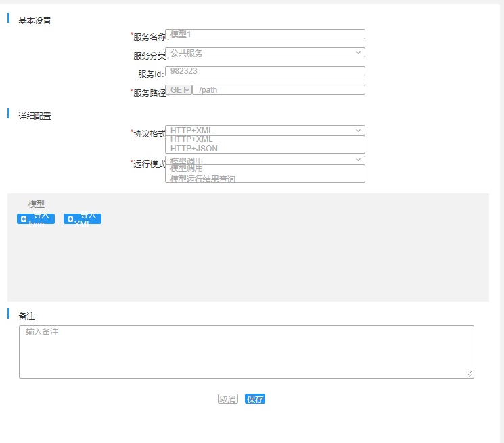Grab the textarea resize handle

[469, 374]
